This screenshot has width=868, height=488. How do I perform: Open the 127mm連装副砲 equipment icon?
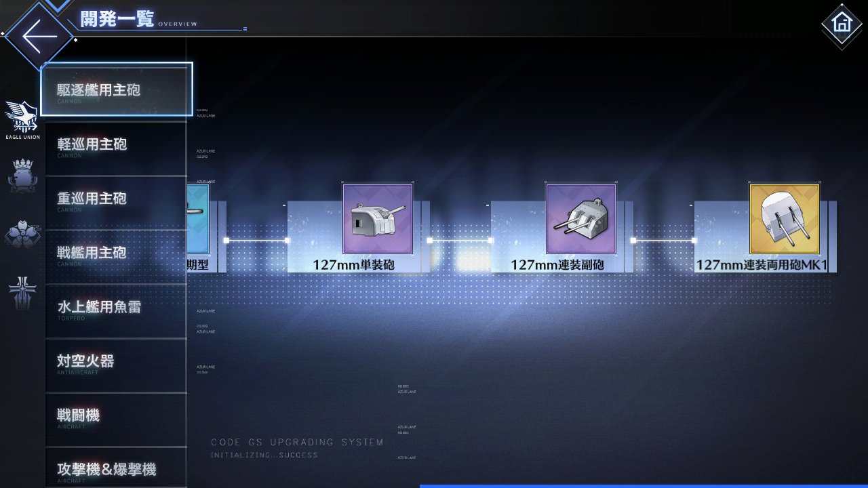tap(581, 218)
